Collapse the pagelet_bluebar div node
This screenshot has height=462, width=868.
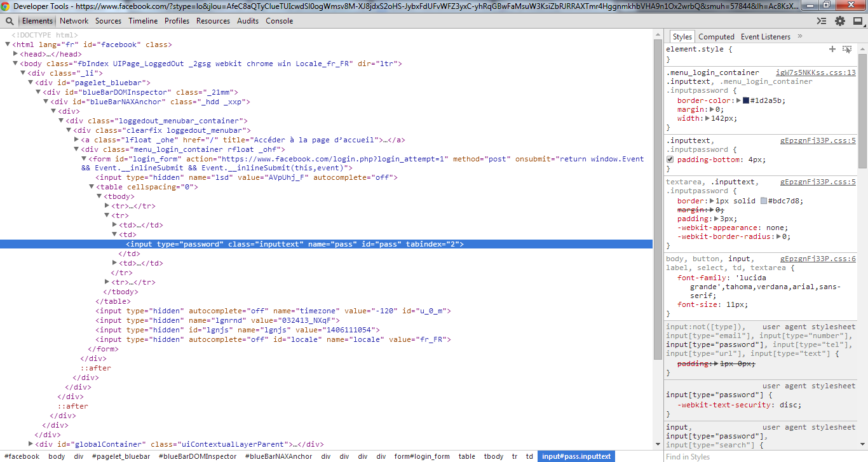coord(31,83)
